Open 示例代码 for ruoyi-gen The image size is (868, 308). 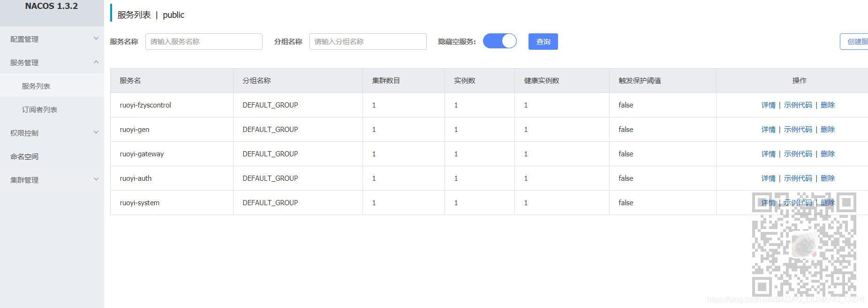798,130
